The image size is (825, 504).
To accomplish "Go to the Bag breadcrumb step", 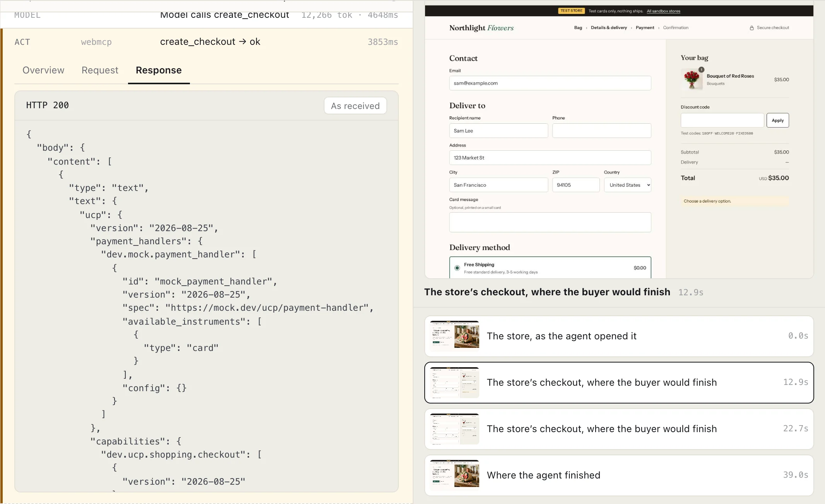I will click(578, 28).
